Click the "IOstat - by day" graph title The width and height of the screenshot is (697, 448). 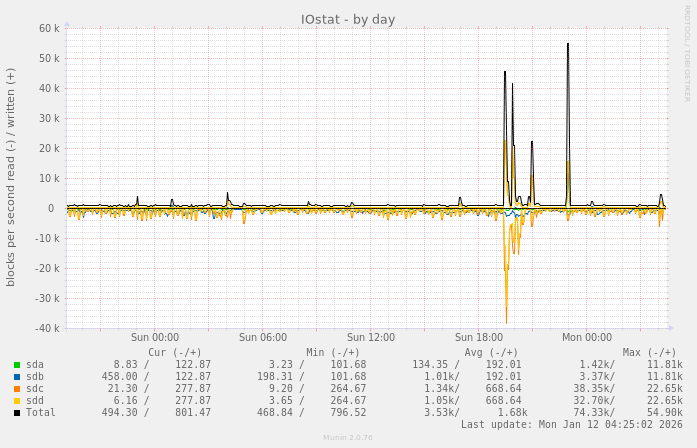348,19
